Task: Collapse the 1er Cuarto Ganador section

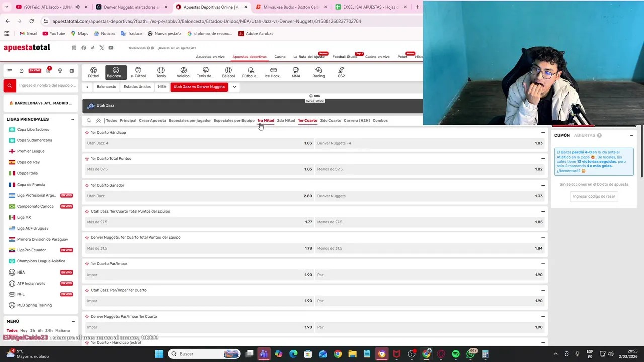Action: [543, 185]
